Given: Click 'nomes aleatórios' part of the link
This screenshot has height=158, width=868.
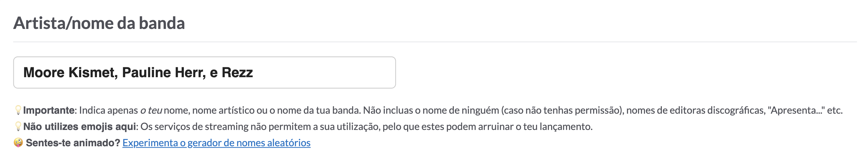Looking at the screenshot, I should (273, 143).
